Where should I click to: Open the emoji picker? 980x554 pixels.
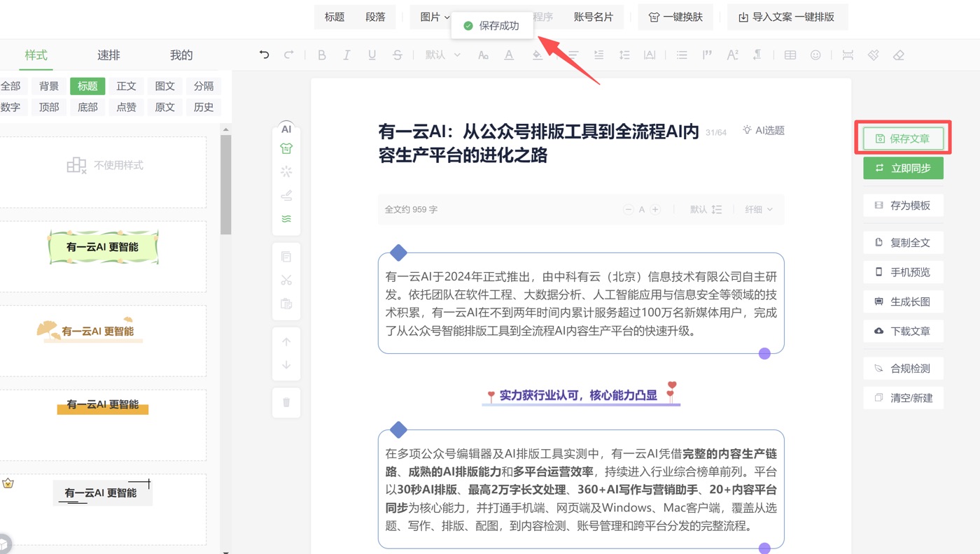(815, 55)
